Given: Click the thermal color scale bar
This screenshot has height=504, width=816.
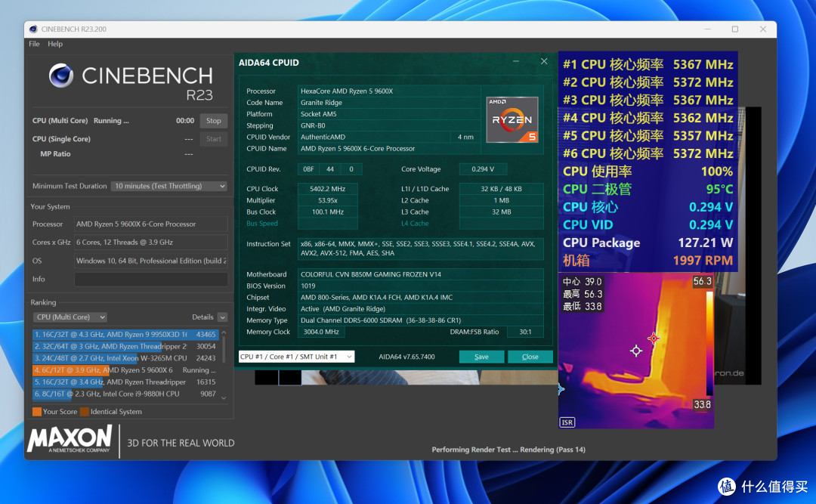Looking at the screenshot, I should 709,342.
